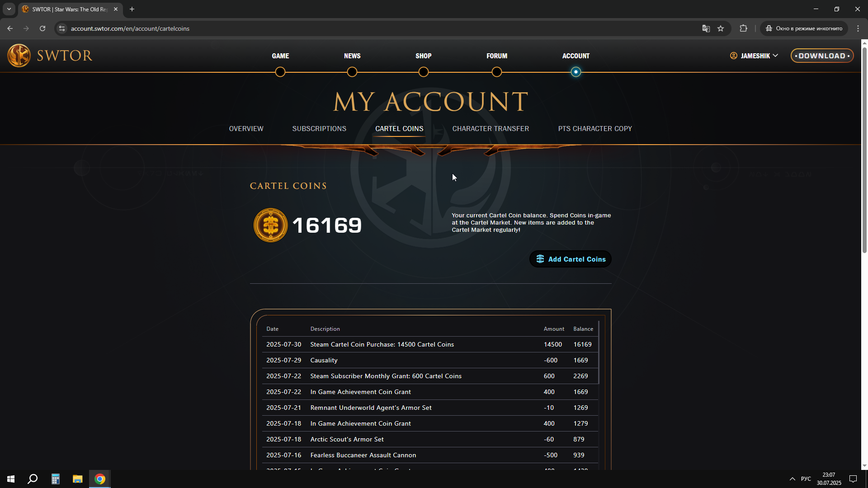
Task: Open Windows search from the taskbar
Action: (x=33, y=479)
